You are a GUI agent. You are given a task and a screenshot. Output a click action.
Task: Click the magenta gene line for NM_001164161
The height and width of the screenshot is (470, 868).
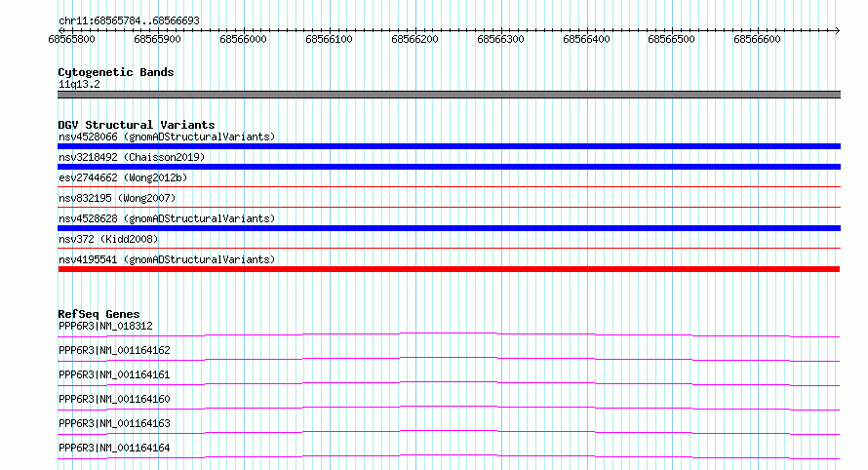(x=449, y=383)
